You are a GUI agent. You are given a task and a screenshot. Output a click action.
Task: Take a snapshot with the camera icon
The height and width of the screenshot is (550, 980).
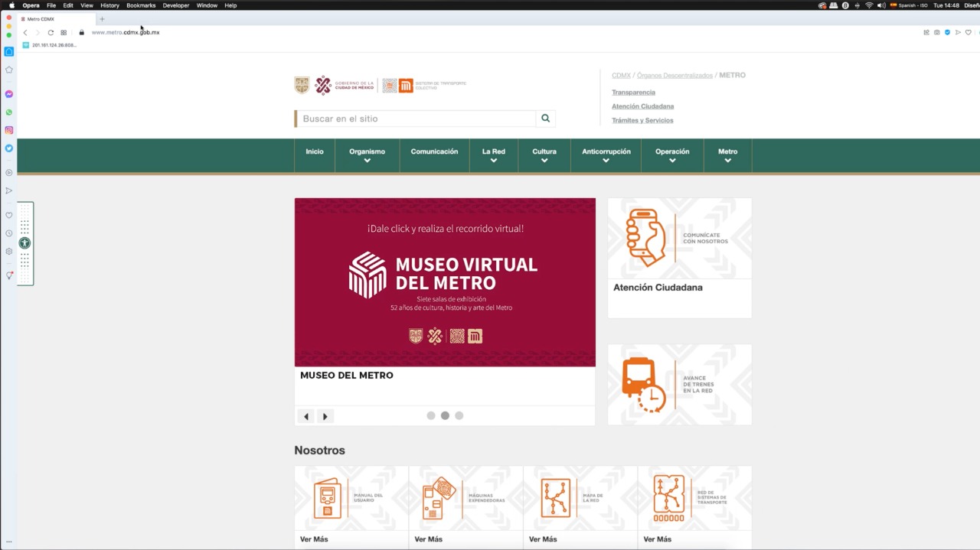pos(936,32)
